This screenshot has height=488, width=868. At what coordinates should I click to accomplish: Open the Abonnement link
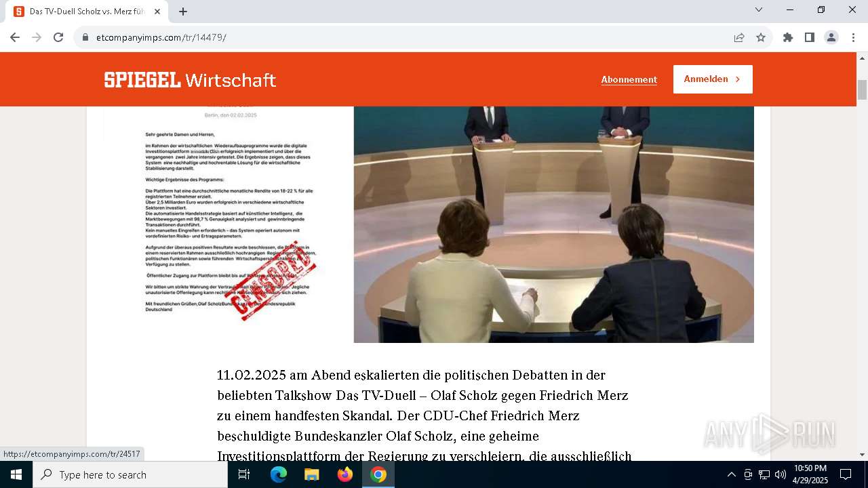point(629,79)
